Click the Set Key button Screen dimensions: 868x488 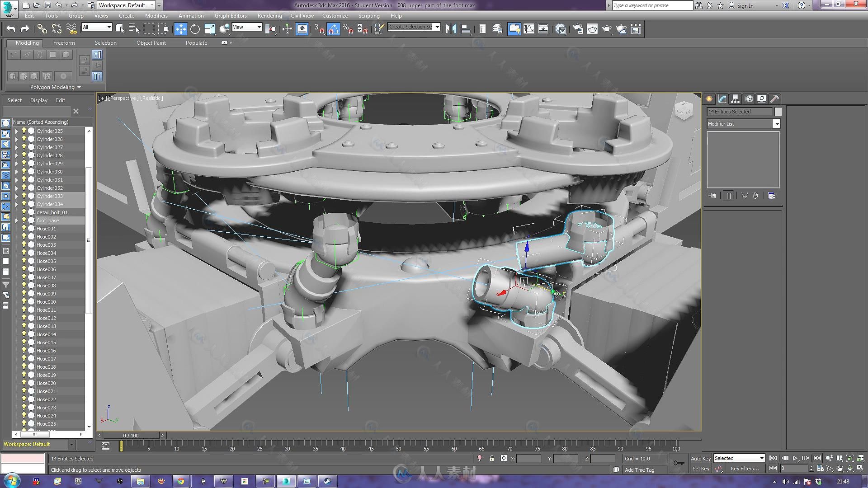pyautogui.click(x=701, y=469)
